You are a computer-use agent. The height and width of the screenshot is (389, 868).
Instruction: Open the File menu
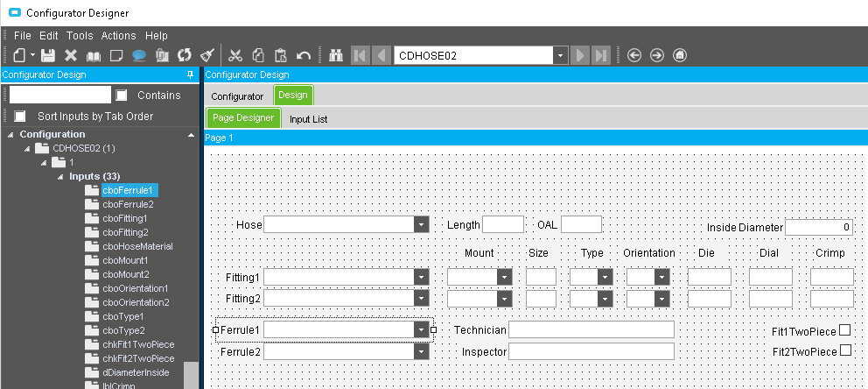(x=23, y=35)
